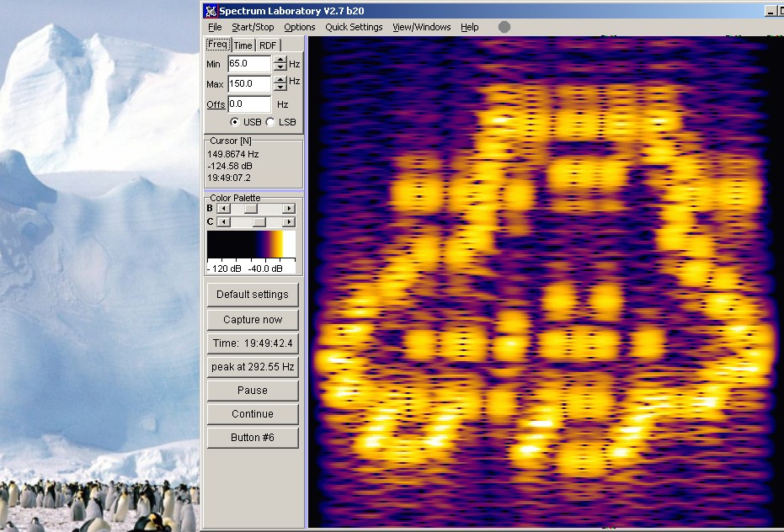
Task: Select the USB sideband radio button
Action: (234, 122)
